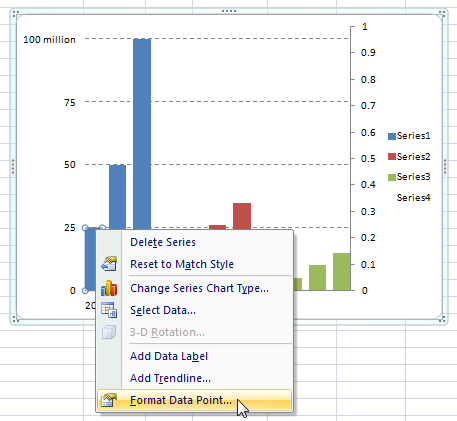This screenshot has height=421, width=457.
Task: Click the grayed 3-D Rotation cube icon
Action: pyautogui.click(x=109, y=332)
